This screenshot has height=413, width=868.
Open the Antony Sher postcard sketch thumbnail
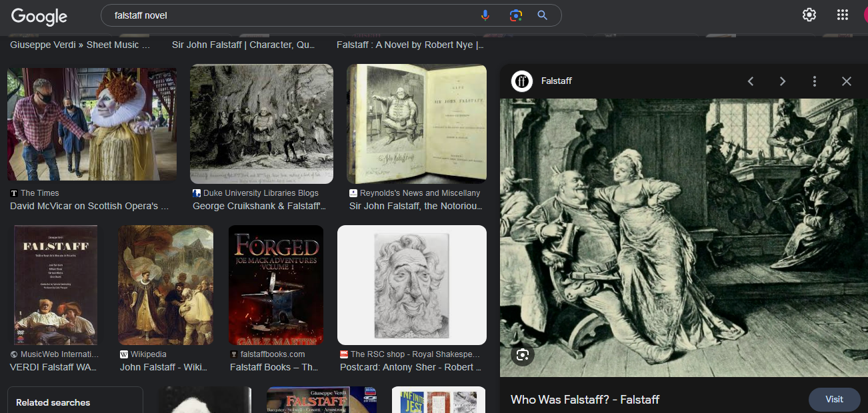tap(412, 284)
